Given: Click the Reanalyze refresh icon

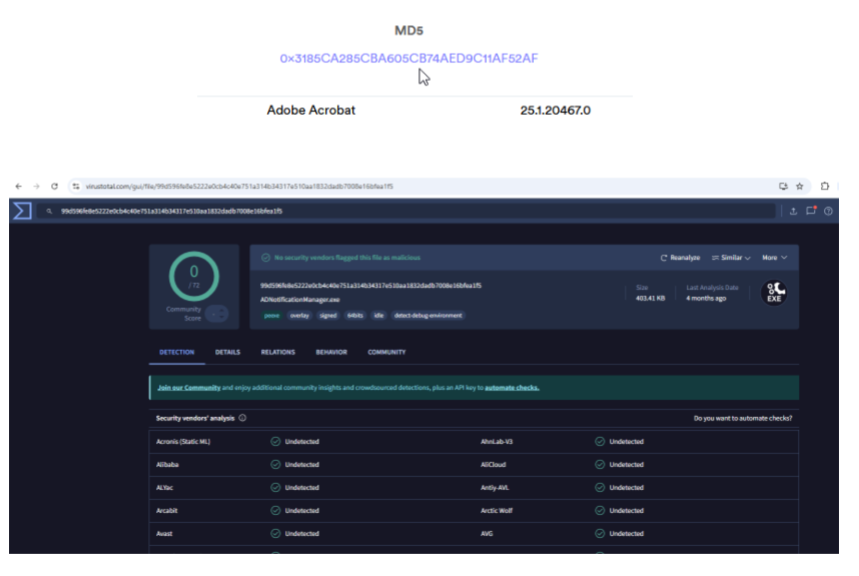Looking at the screenshot, I should (664, 258).
